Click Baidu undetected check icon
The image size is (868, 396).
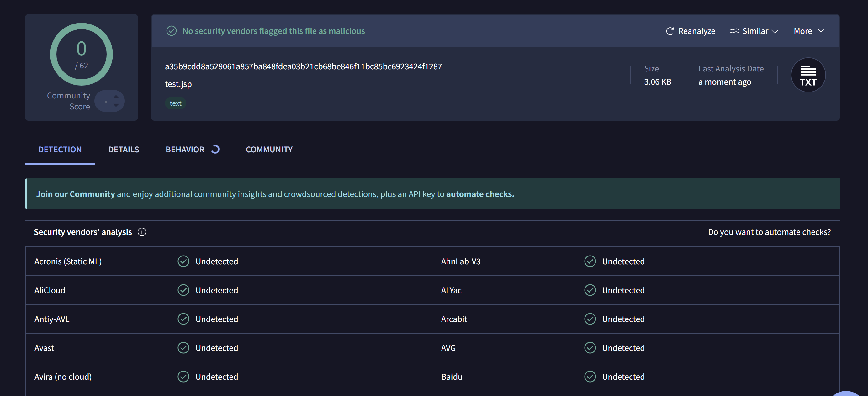(590, 377)
